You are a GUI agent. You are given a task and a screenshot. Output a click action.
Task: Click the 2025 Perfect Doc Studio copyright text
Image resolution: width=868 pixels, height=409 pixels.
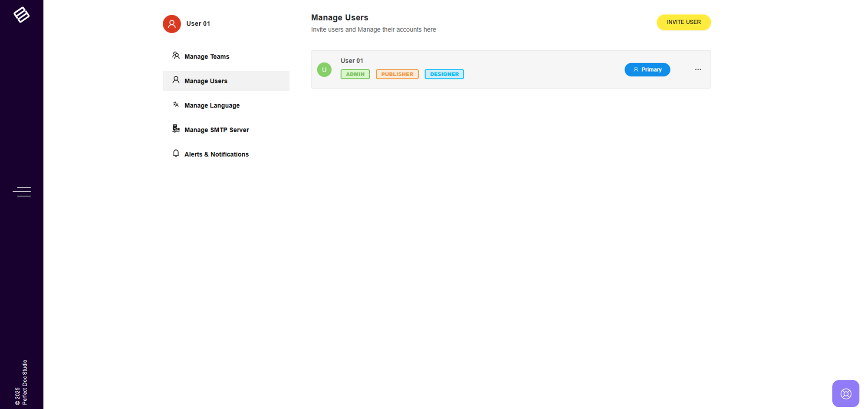click(21, 383)
